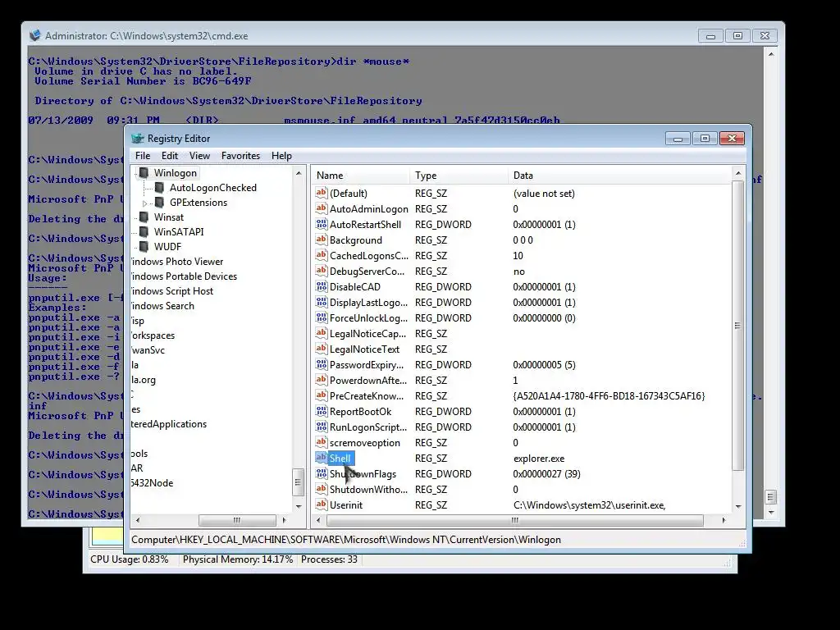This screenshot has width=840, height=630.
Task: Click the Processes: 33 status entry
Action: click(x=329, y=559)
